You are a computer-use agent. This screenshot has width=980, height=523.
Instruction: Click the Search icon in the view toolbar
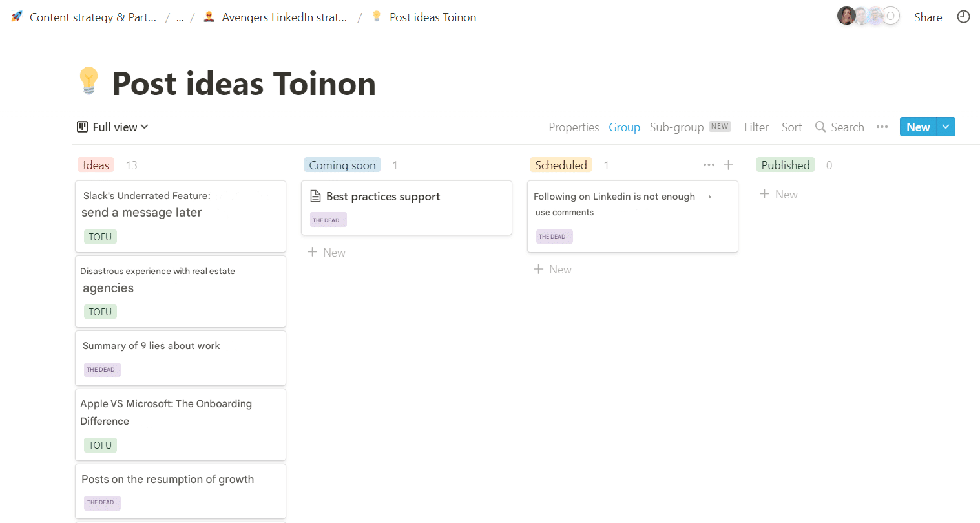pos(820,127)
